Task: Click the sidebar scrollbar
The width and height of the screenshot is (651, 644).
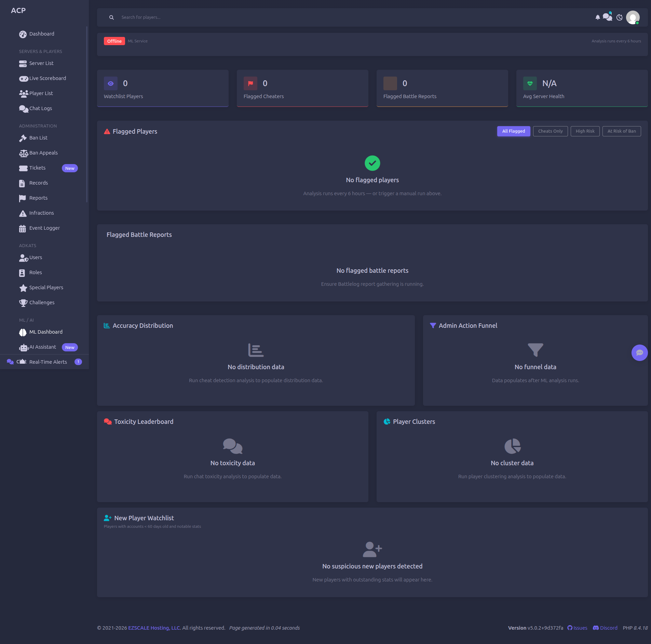Action: tap(87, 114)
